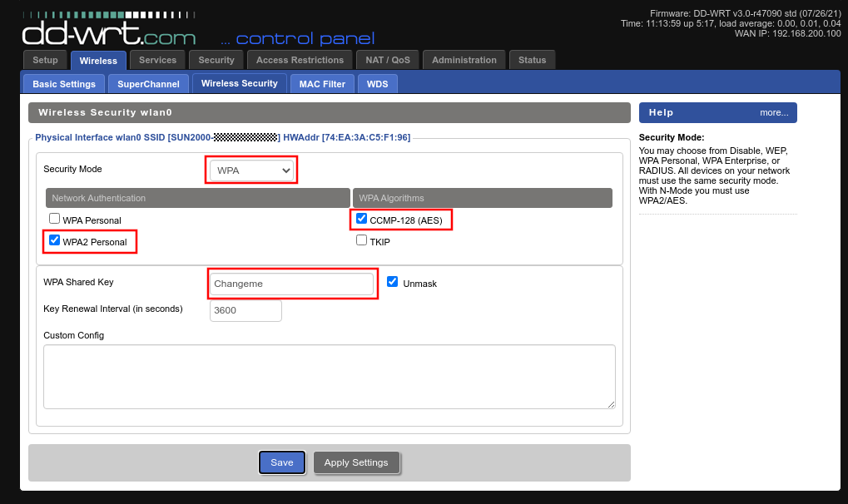This screenshot has height=504, width=848.
Task: Click the Custom Config label
Action: pos(73,335)
